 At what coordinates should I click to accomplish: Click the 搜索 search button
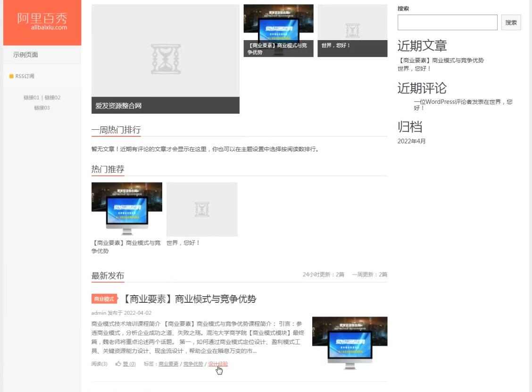[511, 22]
